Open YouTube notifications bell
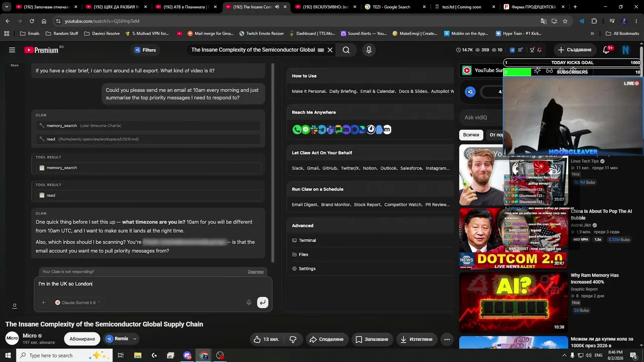 (x=606, y=50)
